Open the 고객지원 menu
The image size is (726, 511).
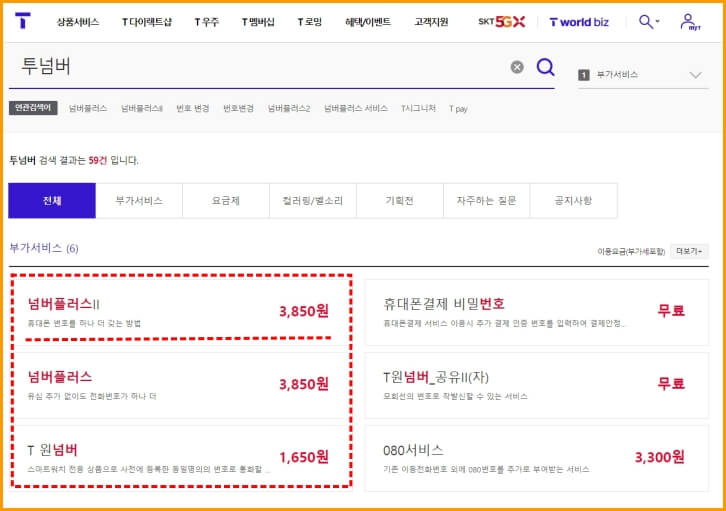click(431, 22)
